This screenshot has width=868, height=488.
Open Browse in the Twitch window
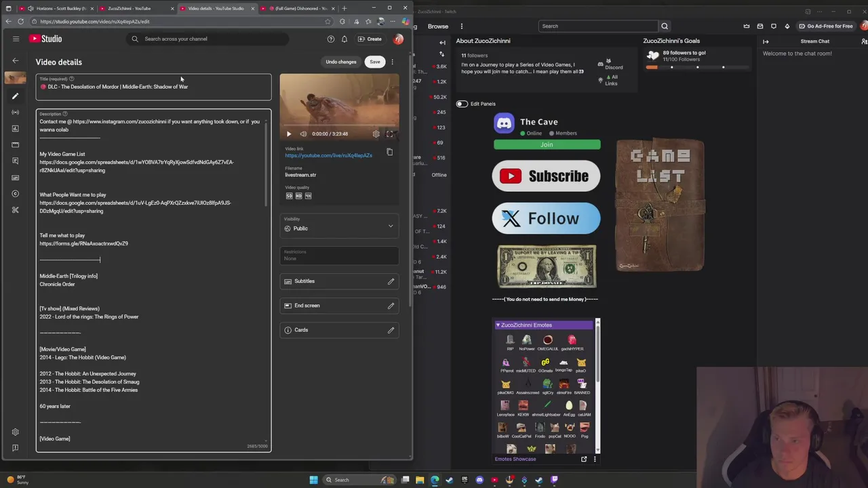(x=437, y=26)
